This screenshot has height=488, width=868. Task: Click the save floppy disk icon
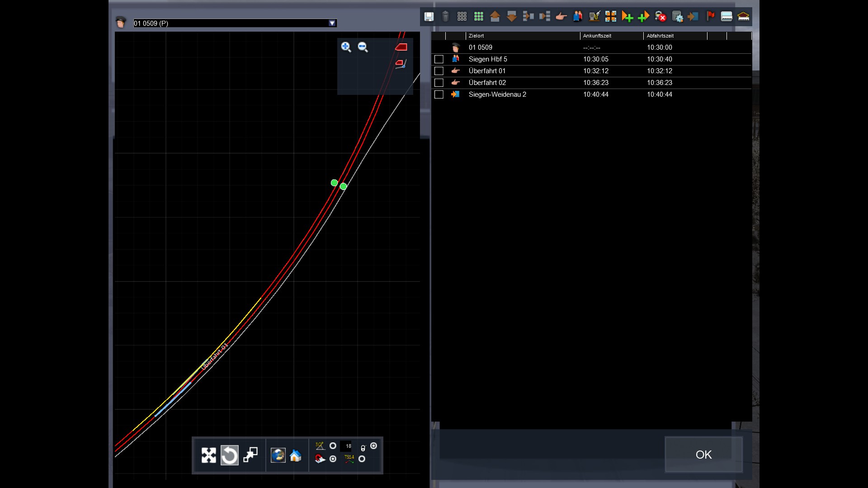coord(429,17)
